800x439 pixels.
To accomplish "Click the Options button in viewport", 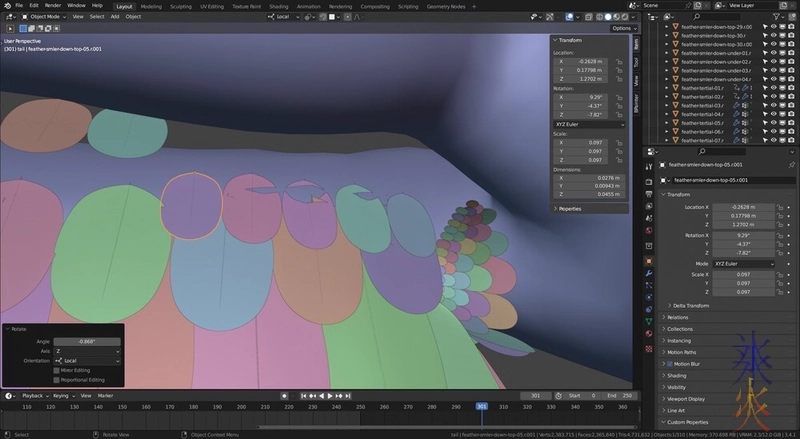I will (x=621, y=28).
